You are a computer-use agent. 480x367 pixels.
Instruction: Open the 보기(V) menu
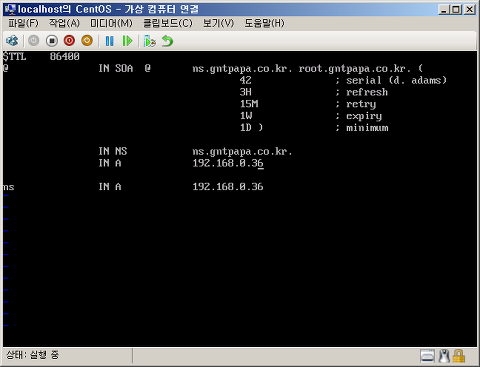coord(219,23)
